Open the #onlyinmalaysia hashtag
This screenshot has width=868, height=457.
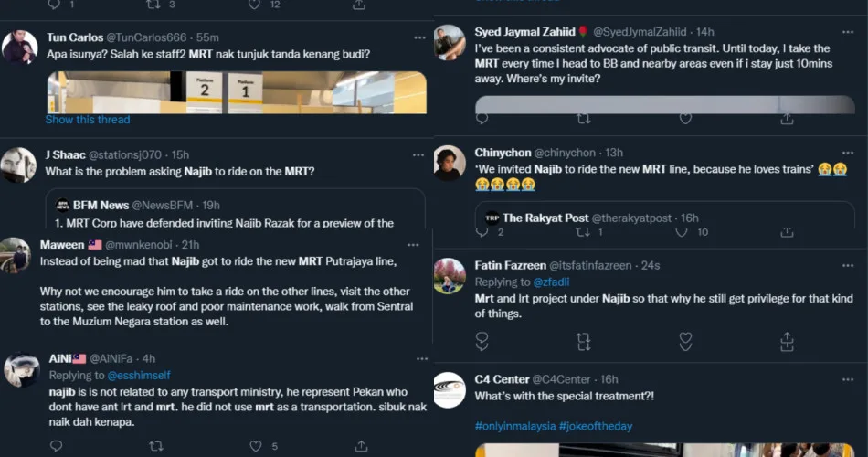point(514,426)
